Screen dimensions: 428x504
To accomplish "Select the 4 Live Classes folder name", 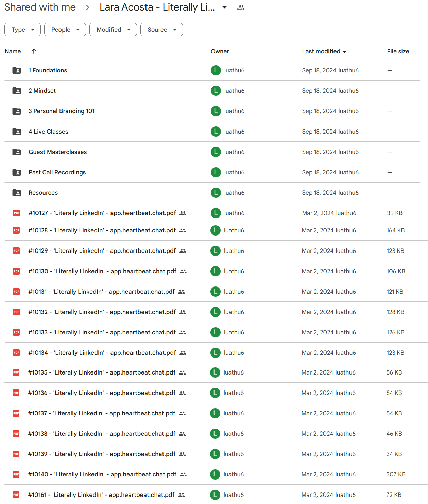I will pos(48,132).
